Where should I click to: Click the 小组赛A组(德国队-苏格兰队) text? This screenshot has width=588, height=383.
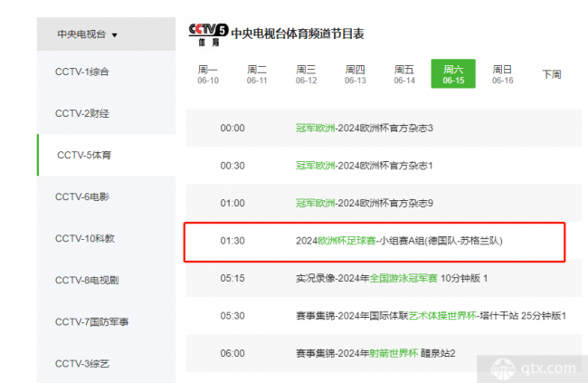pos(441,241)
